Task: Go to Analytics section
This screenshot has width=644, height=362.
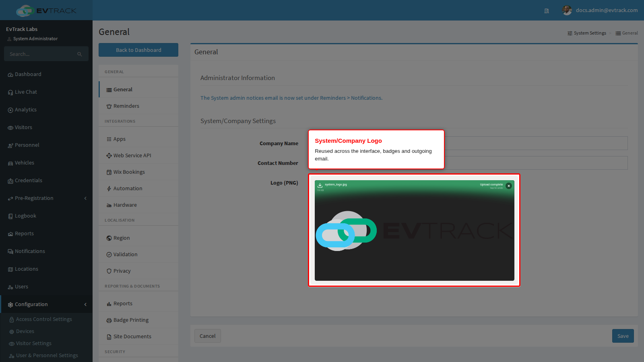Action: (46, 110)
